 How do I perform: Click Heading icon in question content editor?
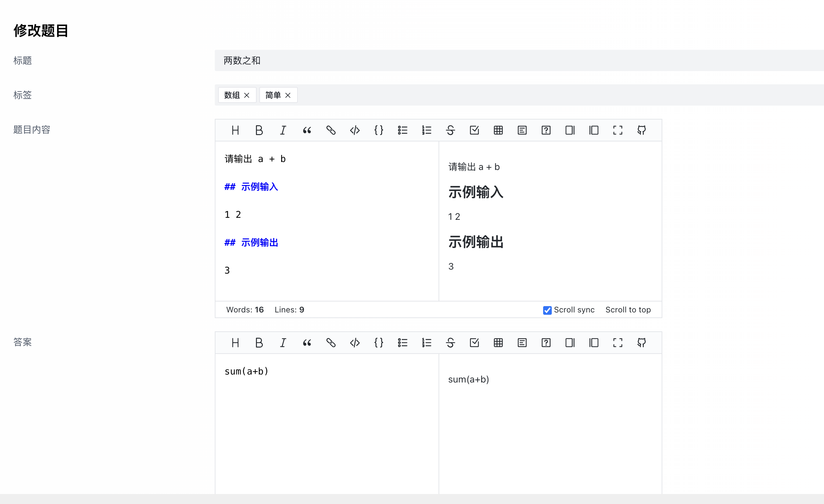pos(235,130)
